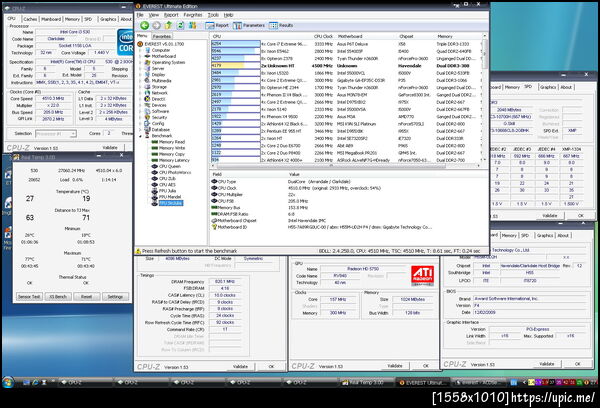Click the ATI Radeon logo in CPU-Z Graphics window
Viewport: 600px width, 408px height.
422,276
